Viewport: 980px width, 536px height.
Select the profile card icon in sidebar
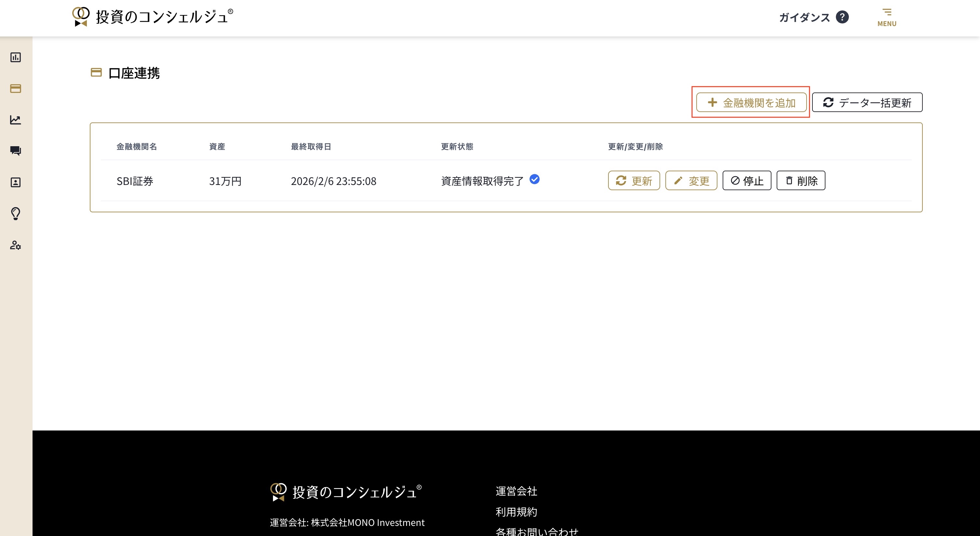[16, 182]
